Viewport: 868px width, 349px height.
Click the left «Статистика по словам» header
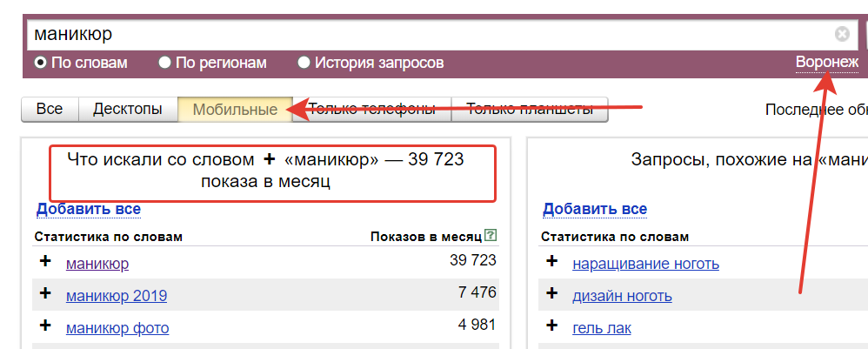[x=109, y=237]
